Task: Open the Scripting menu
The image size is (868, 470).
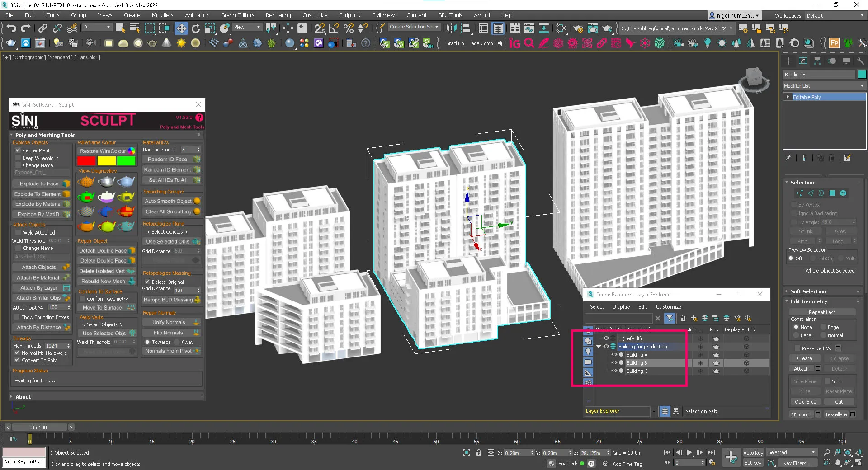Action: tap(349, 15)
